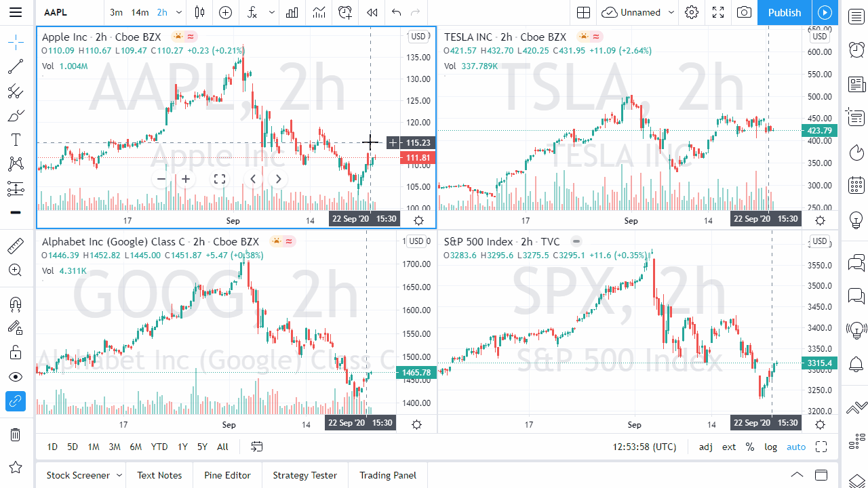This screenshot has width=868, height=488.
Task: Toggle lock all drawing tools
Action: [16, 352]
